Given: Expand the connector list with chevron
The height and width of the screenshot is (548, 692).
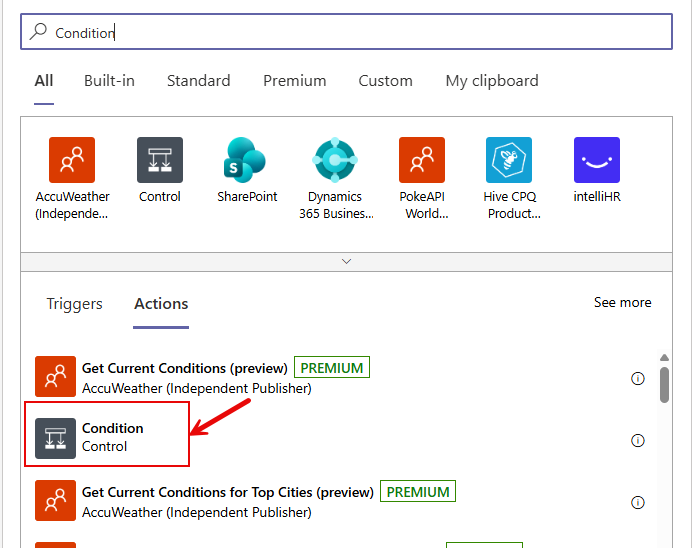Looking at the screenshot, I should 346,261.
